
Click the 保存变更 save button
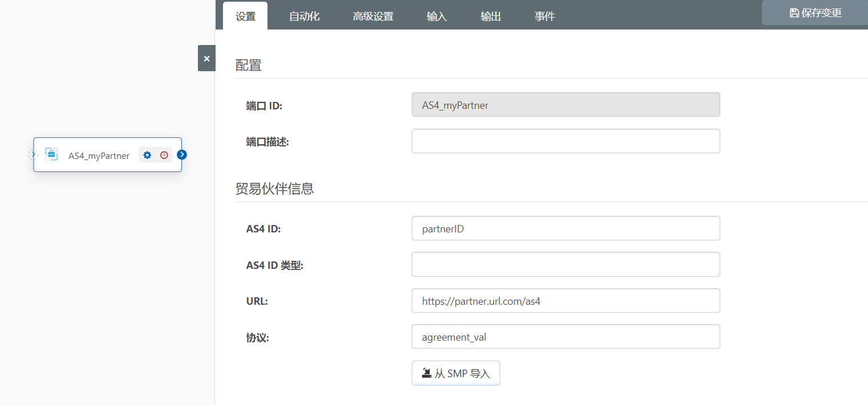coord(816,13)
